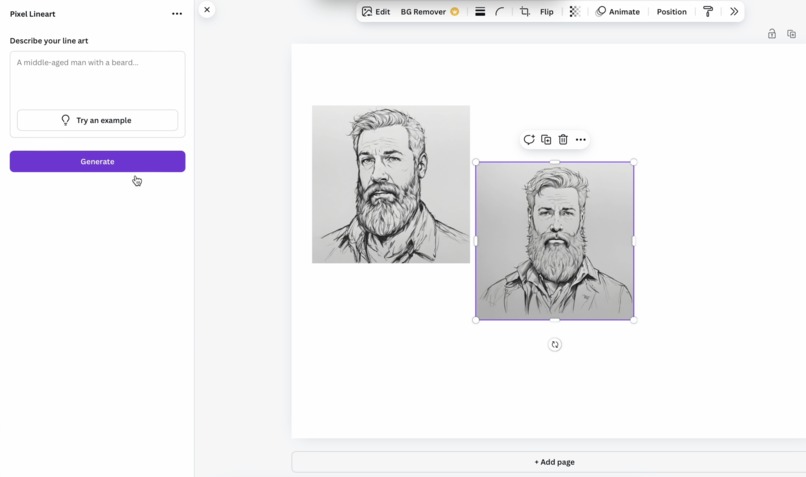Click the Try an example button

(x=97, y=120)
